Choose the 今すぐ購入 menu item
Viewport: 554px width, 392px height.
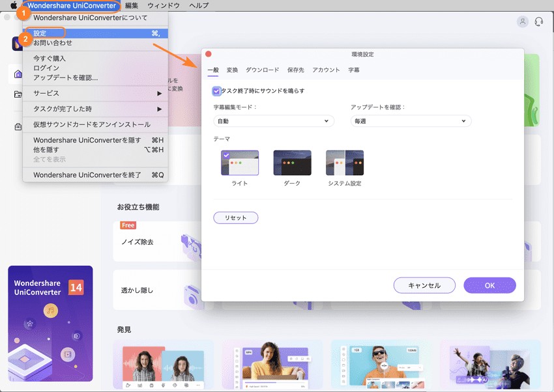tap(95, 58)
